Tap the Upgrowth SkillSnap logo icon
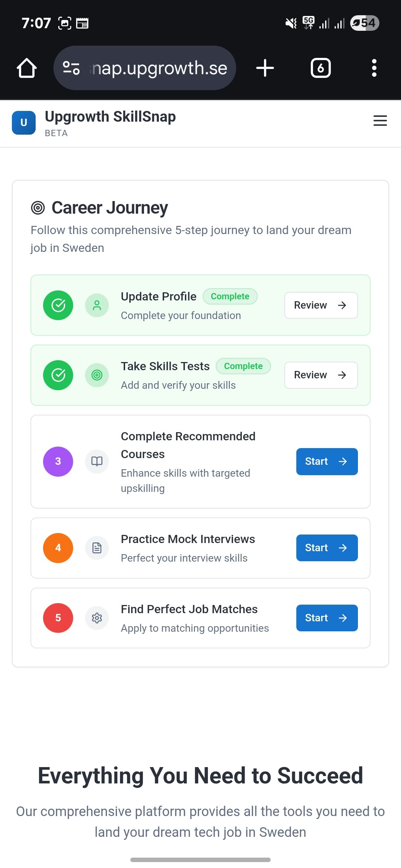 (x=24, y=123)
